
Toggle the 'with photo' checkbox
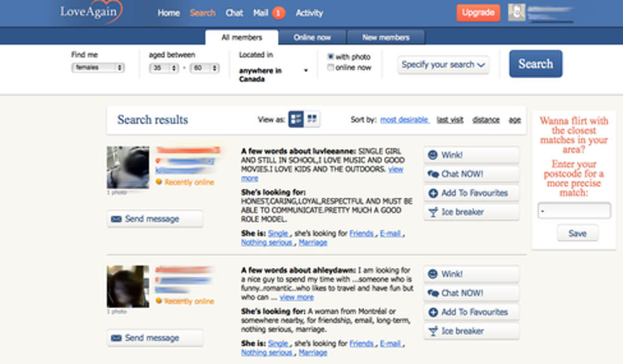click(331, 57)
